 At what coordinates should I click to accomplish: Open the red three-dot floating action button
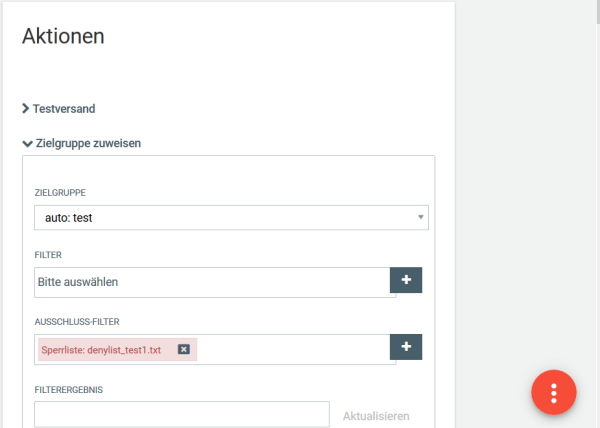[x=553, y=392]
